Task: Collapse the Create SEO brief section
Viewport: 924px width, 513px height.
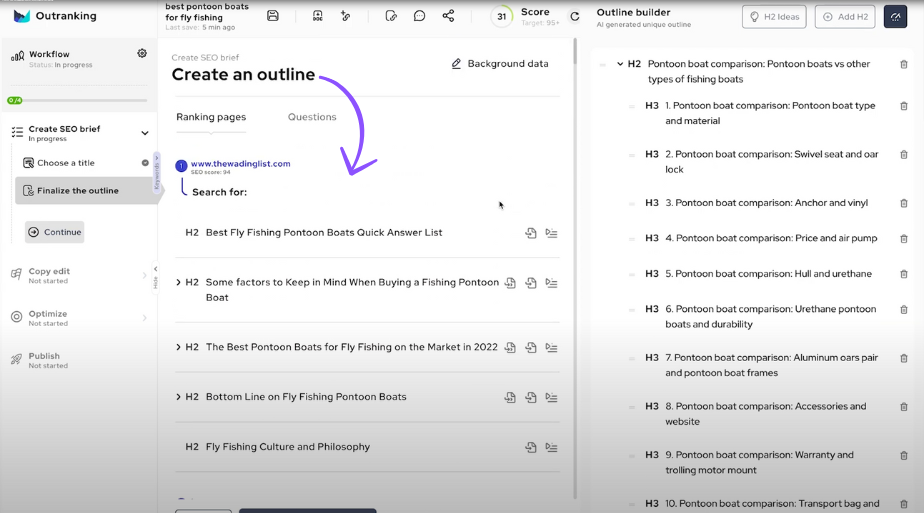Action: 144,133
